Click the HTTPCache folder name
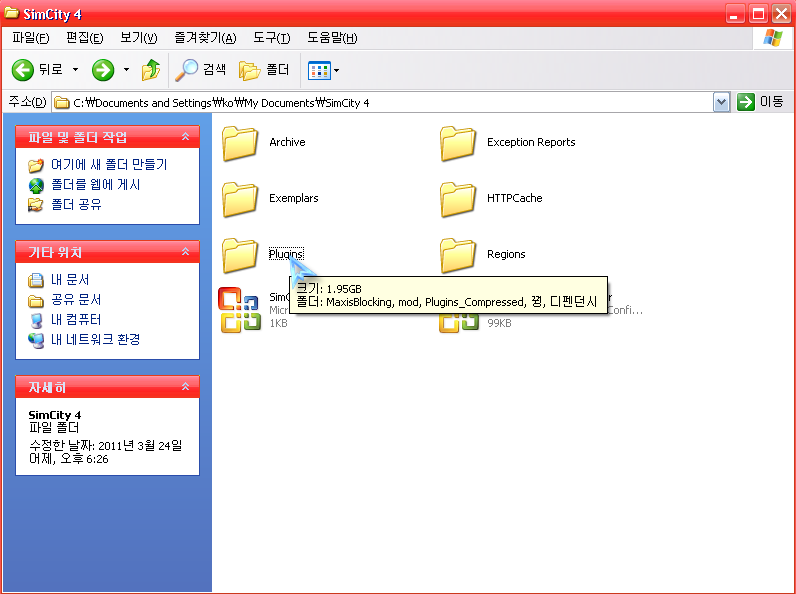Screen dimensions: 796x594 coord(515,198)
